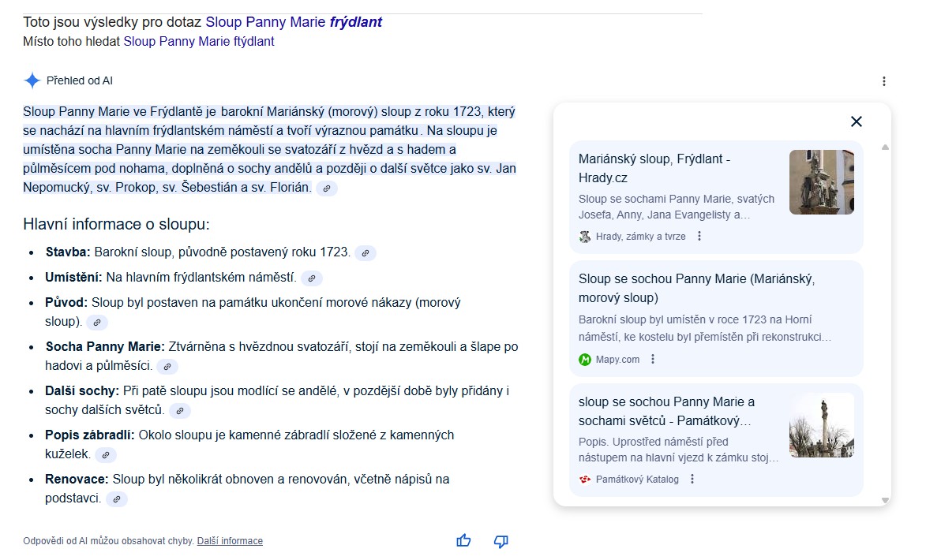The height and width of the screenshot is (560, 926).
Task: Open more options for Hrady, zámky a tvrze
Action: (x=699, y=237)
